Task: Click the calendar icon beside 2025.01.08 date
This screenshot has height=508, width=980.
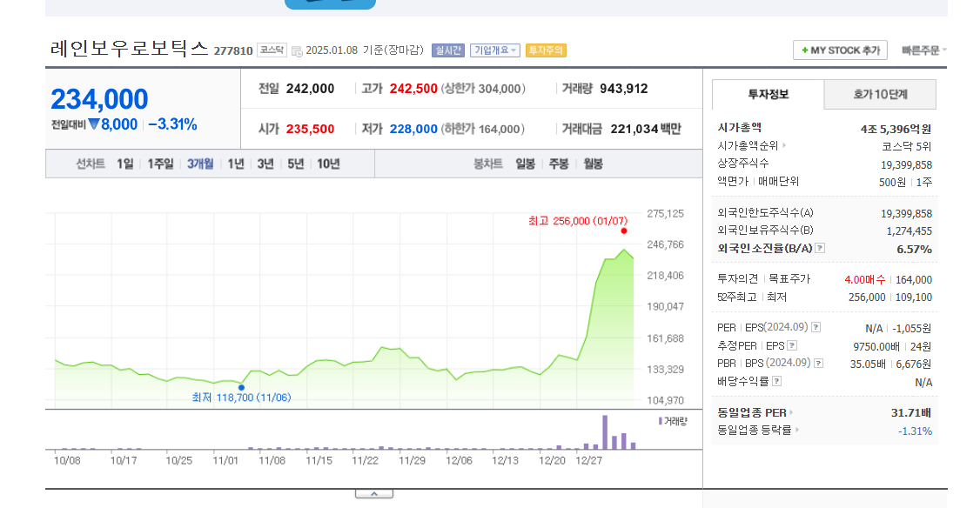Action: 297,50
